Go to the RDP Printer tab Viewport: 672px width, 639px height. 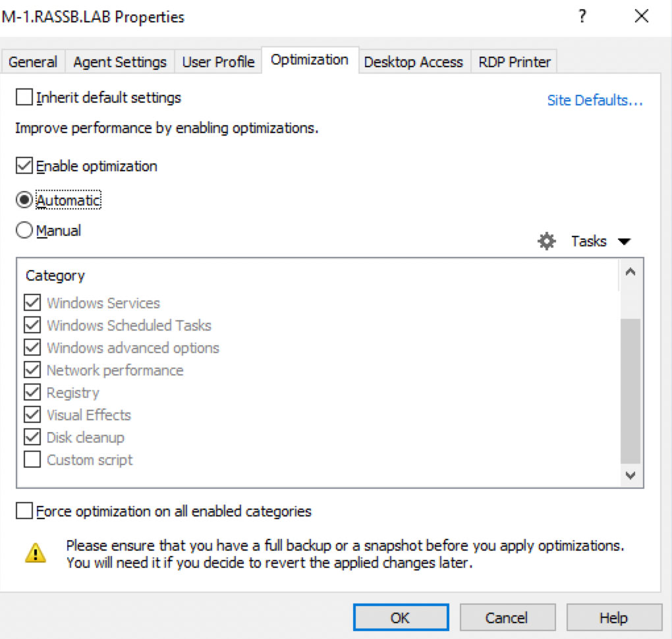515,62
